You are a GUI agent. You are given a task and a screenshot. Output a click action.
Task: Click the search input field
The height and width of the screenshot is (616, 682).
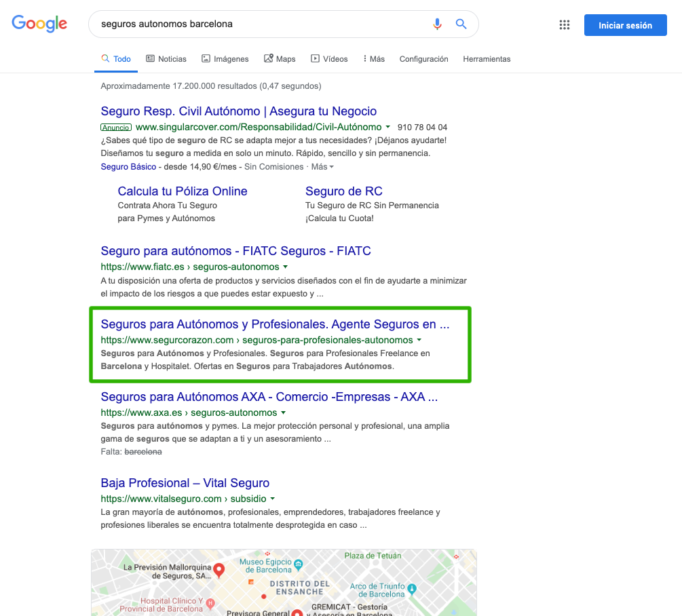click(261, 24)
